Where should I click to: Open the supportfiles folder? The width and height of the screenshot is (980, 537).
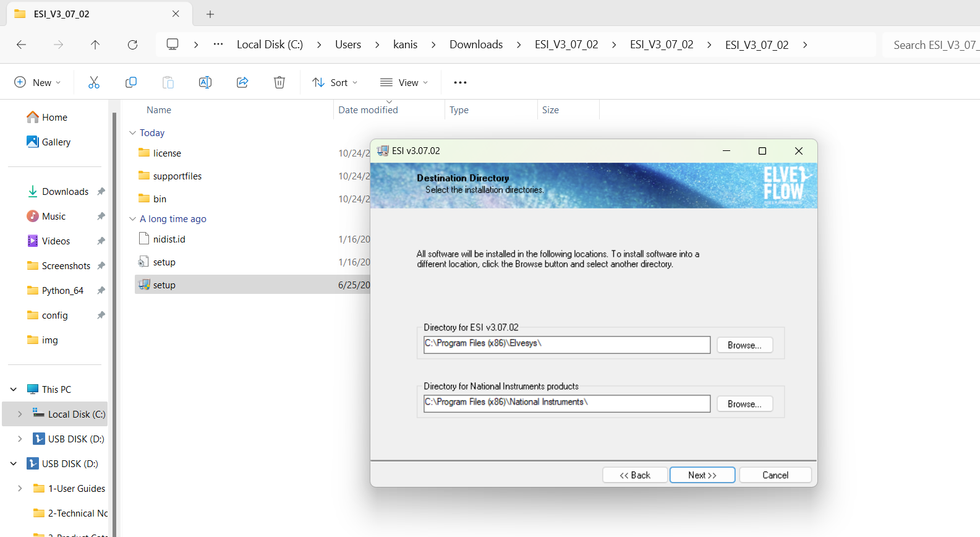pos(177,176)
